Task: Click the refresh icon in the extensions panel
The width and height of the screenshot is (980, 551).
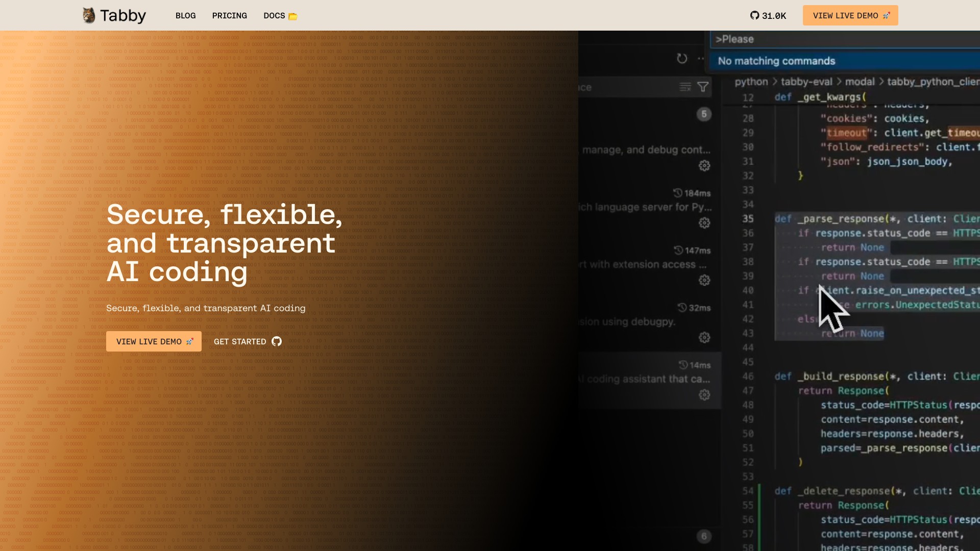Action: coord(682,58)
